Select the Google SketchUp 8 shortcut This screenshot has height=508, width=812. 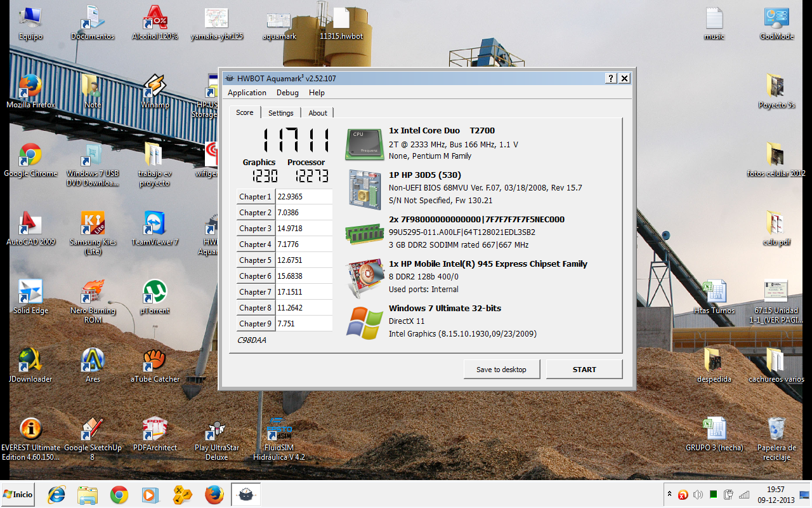coord(93,439)
